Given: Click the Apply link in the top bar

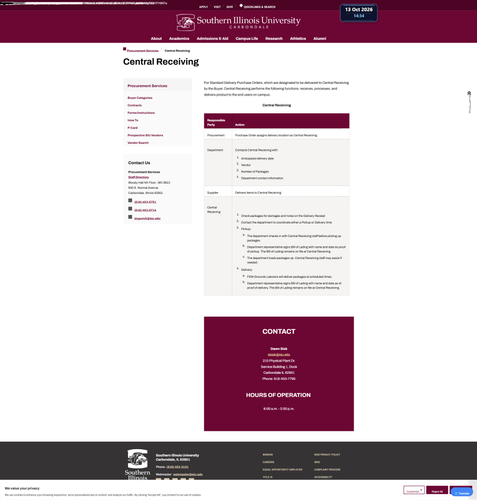Looking at the screenshot, I should coord(203,7).
